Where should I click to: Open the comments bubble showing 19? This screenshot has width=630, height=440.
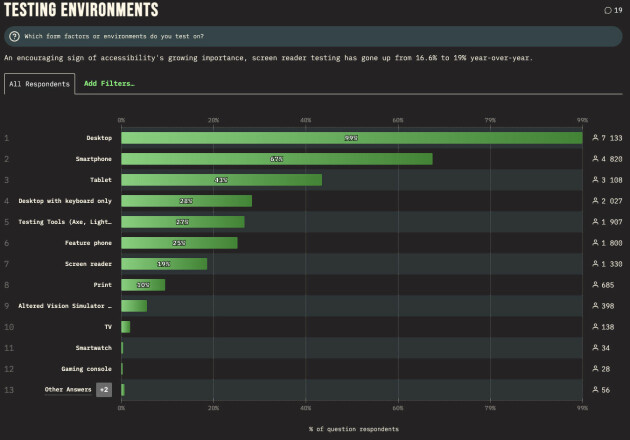coord(613,10)
